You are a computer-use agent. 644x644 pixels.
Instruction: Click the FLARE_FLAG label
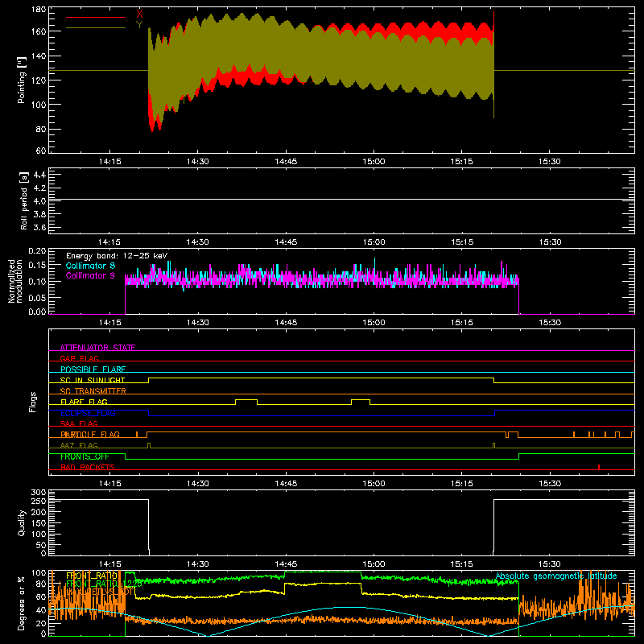click(84, 402)
